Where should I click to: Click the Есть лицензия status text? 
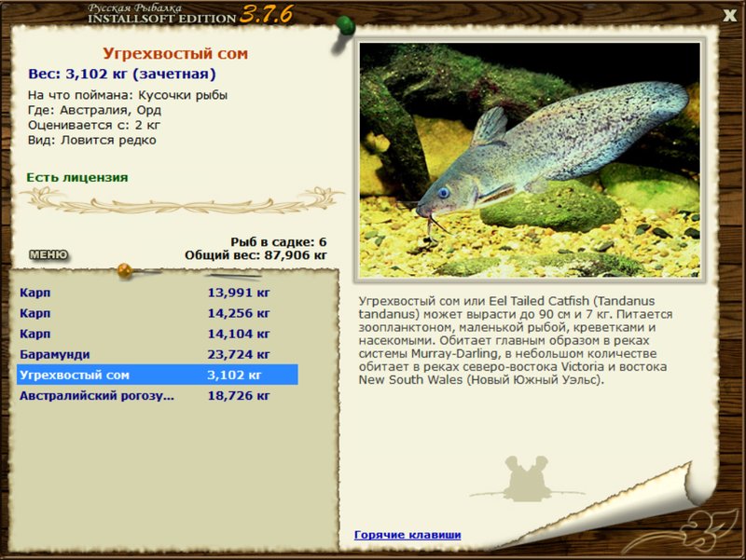(77, 177)
